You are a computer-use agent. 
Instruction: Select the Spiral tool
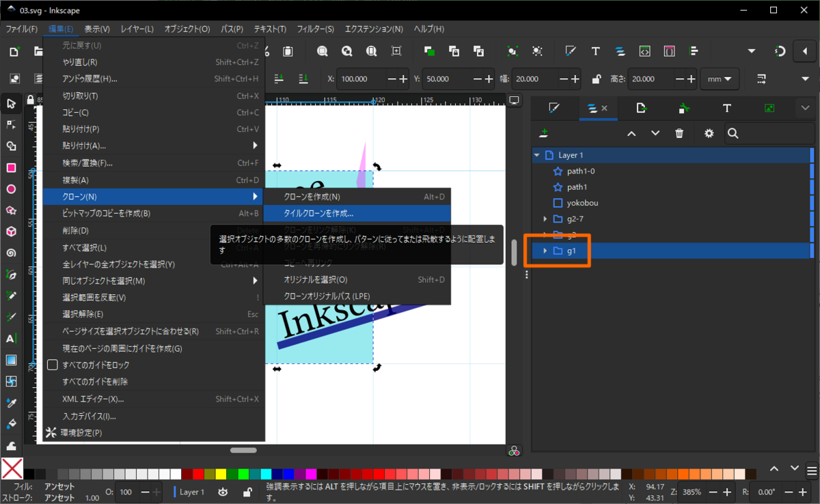point(11,253)
